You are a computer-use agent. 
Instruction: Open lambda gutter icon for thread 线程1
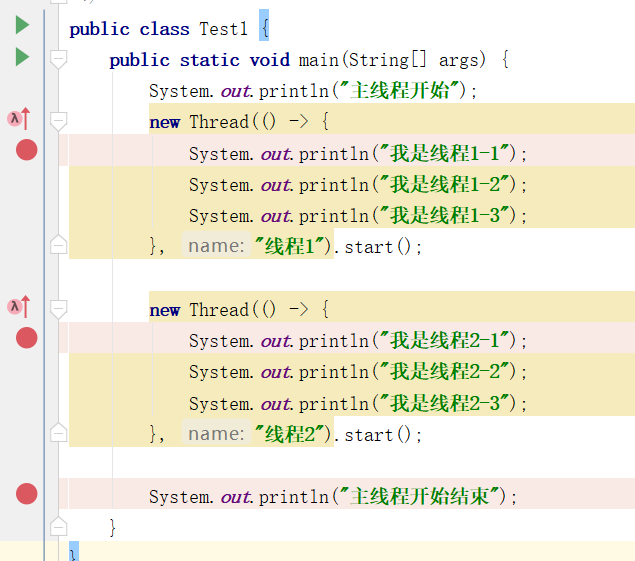coord(19,119)
